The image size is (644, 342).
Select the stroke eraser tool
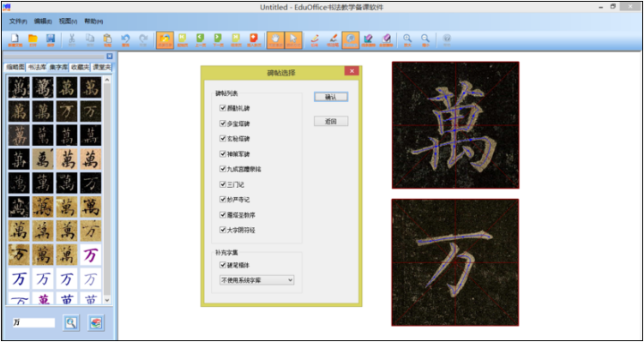(369, 40)
